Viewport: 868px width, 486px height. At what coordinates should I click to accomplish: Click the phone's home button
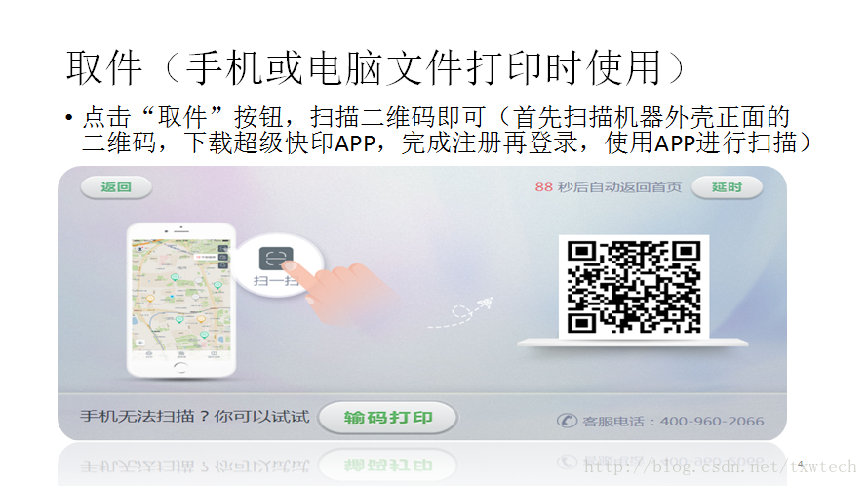(x=180, y=366)
